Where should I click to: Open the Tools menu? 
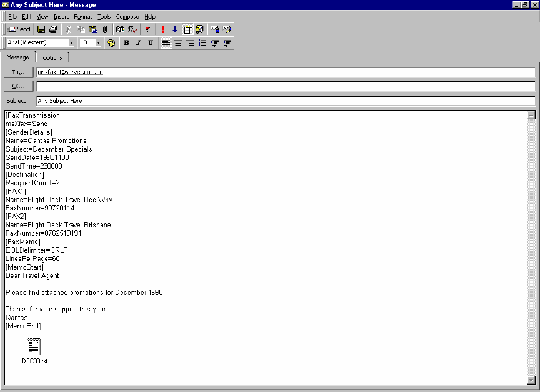point(104,16)
